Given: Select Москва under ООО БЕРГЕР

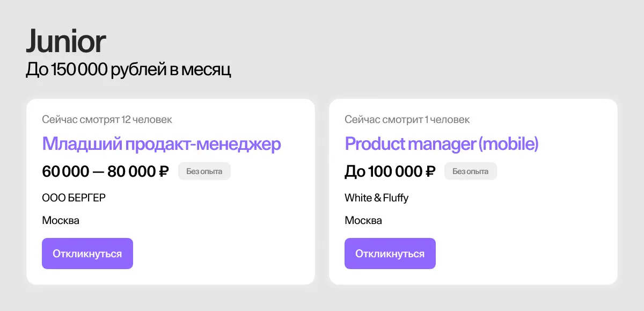Looking at the screenshot, I should (61, 220).
